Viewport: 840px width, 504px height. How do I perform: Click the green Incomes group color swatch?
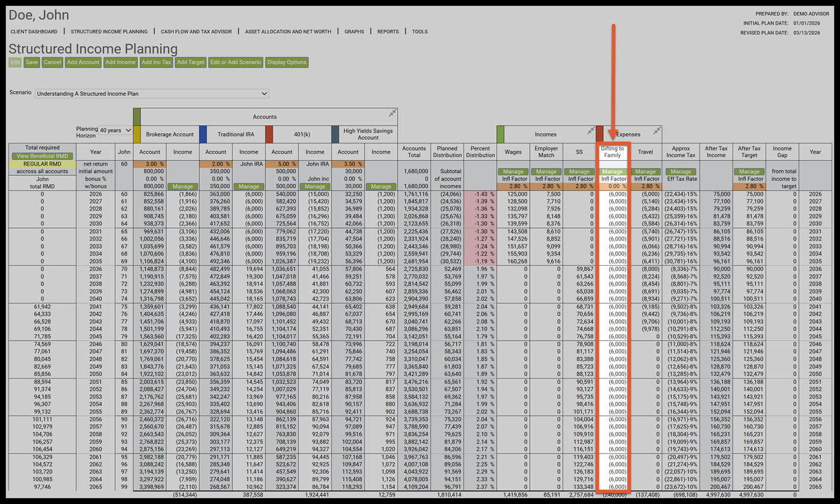coord(500,134)
